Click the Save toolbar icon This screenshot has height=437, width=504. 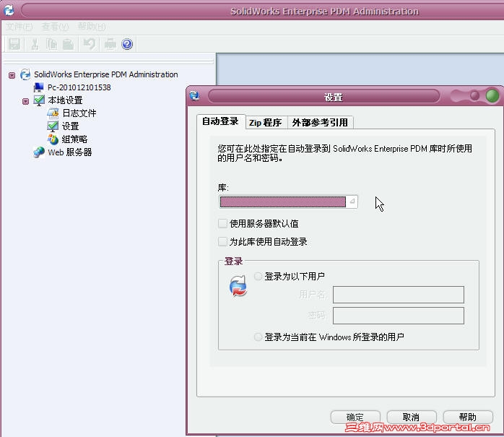click(x=14, y=44)
